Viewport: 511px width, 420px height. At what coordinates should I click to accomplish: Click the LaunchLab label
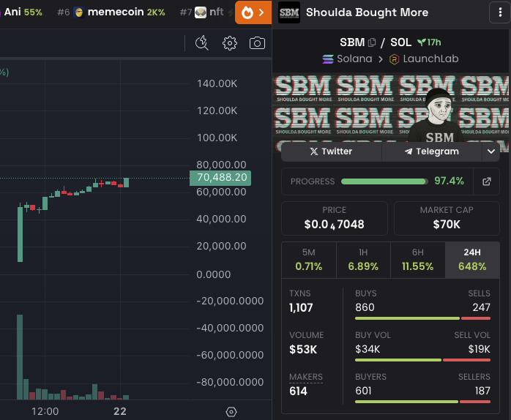click(x=424, y=59)
